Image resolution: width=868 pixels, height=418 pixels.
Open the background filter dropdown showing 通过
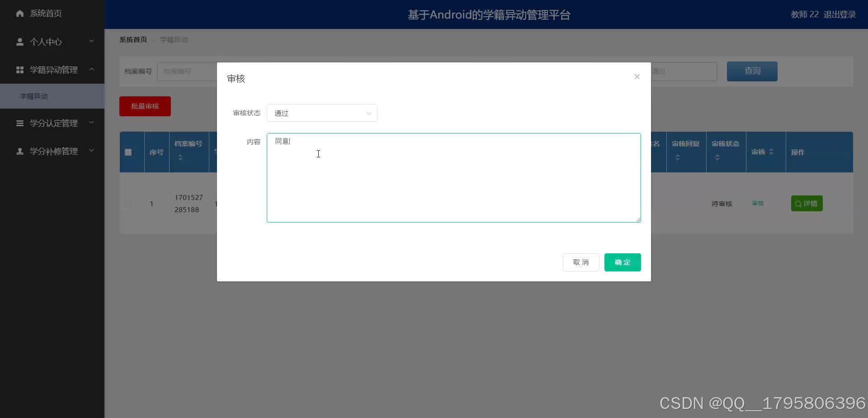point(684,71)
